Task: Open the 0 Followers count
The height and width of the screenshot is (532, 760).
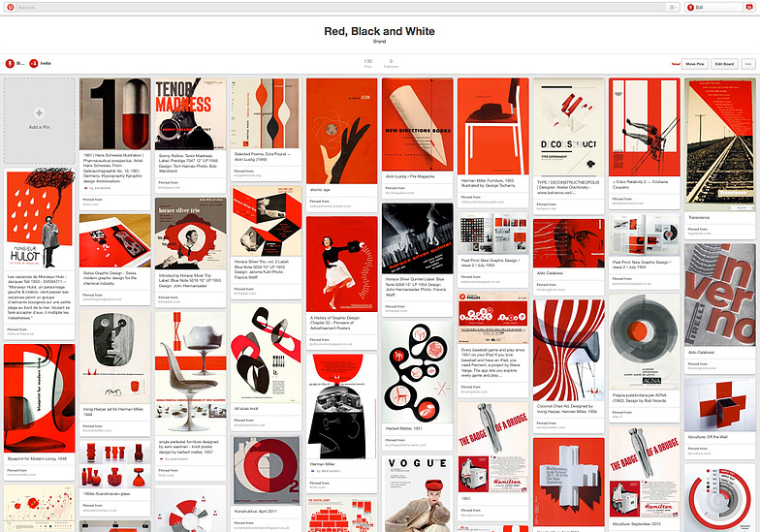Action: point(391,64)
